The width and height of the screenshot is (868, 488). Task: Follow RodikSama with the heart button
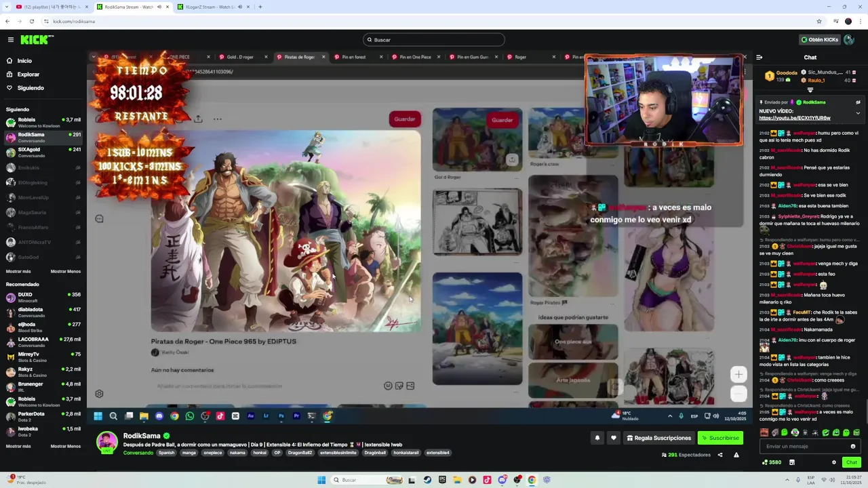click(x=614, y=438)
